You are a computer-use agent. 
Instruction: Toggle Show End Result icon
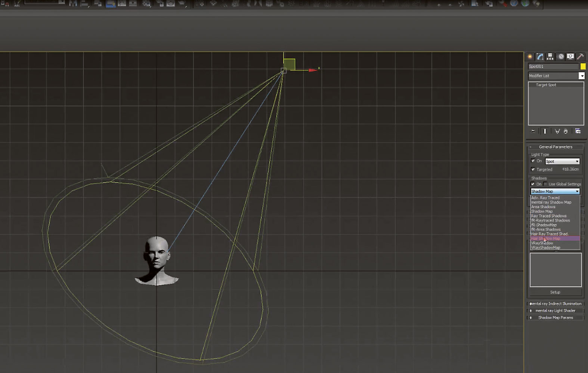pyautogui.click(x=545, y=131)
